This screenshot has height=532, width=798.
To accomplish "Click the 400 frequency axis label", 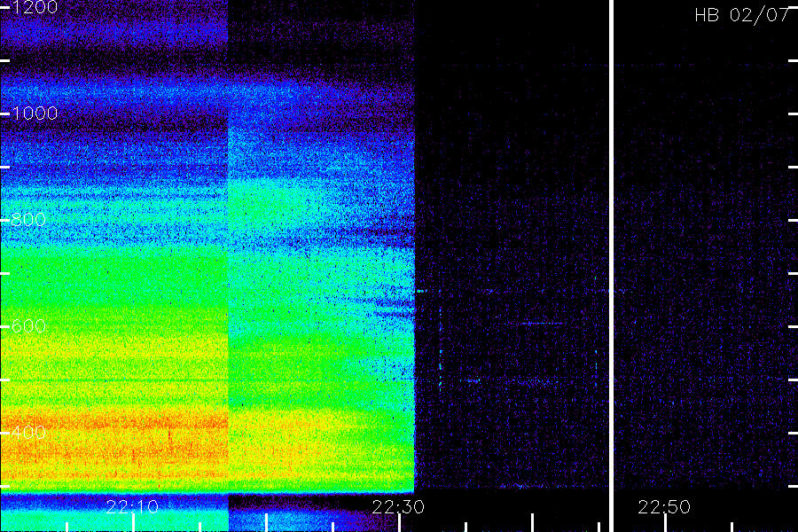I will 28,432.
